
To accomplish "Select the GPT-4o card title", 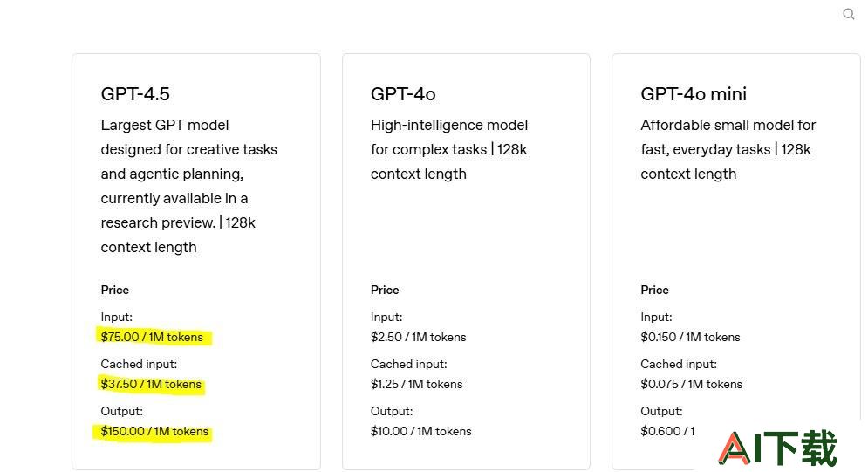I will pyautogui.click(x=403, y=94).
